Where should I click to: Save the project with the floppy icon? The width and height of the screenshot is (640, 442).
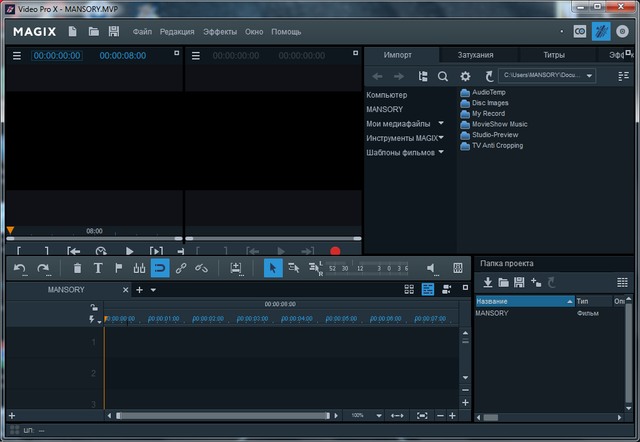click(114, 31)
